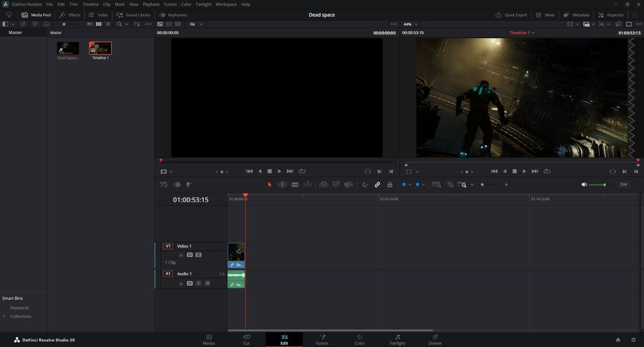The image size is (644, 347).
Task: Play the timeline viewer forward
Action: click(524, 172)
